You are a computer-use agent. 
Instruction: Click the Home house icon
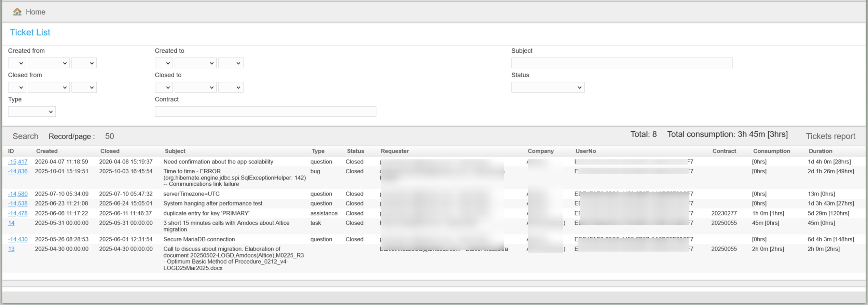(17, 12)
